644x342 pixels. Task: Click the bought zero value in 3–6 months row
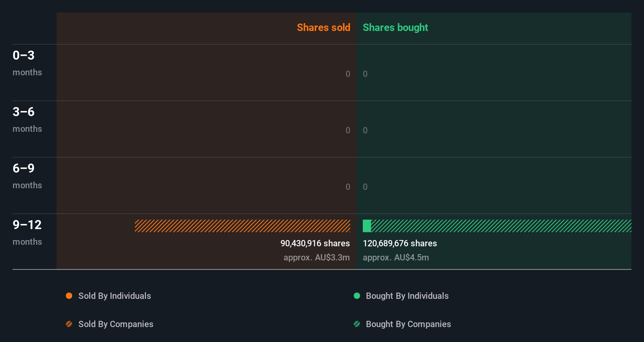pos(365,130)
